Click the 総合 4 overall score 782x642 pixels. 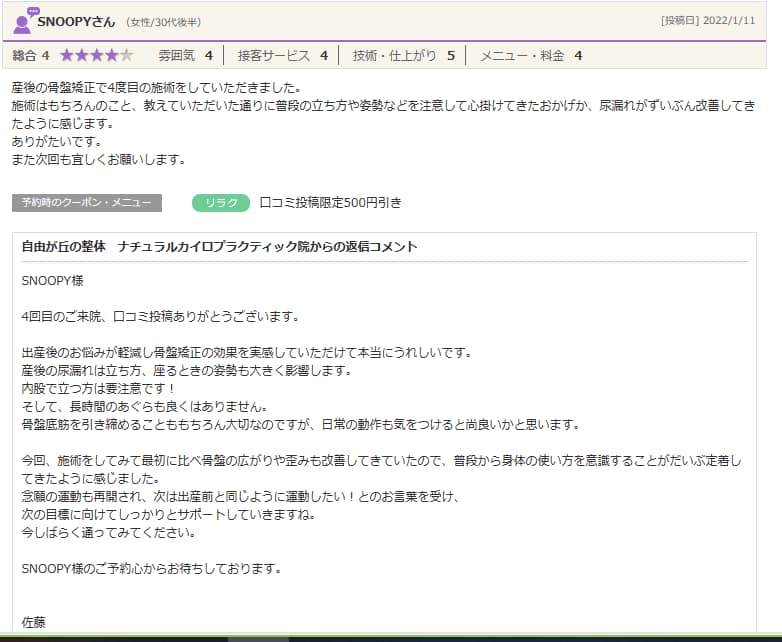pos(31,56)
